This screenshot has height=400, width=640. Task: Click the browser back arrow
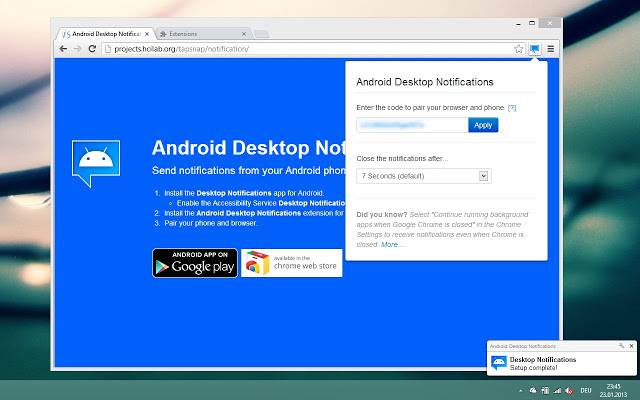pos(63,49)
